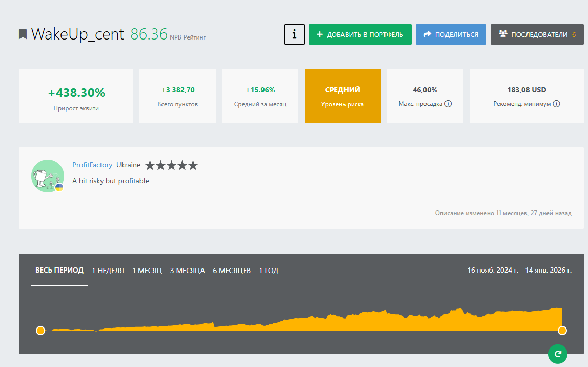Open the ProfitFactory profile link
588x367 pixels.
(x=92, y=165)
